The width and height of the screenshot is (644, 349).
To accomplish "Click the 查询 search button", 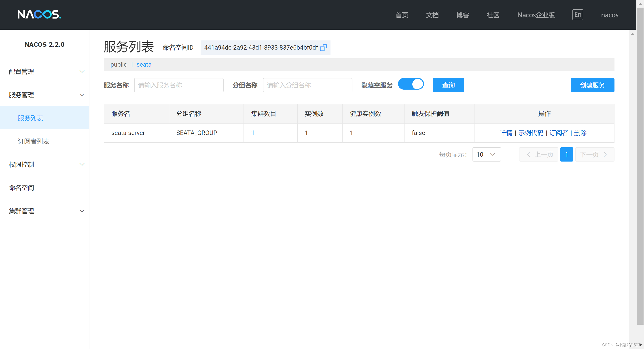I will (448, 85).
